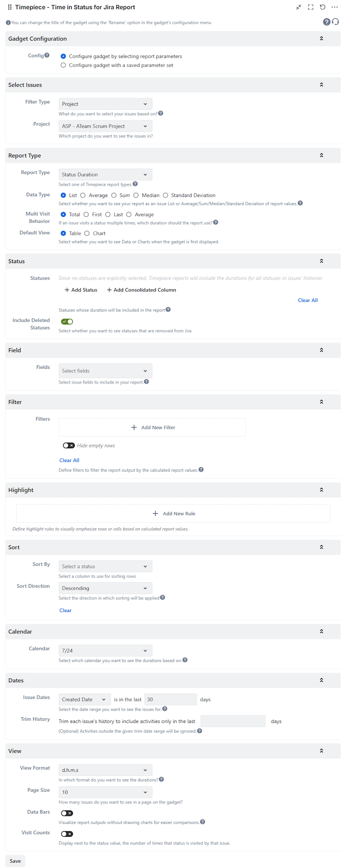Enable the Hide empty rows toggle

tap(69, 445)
